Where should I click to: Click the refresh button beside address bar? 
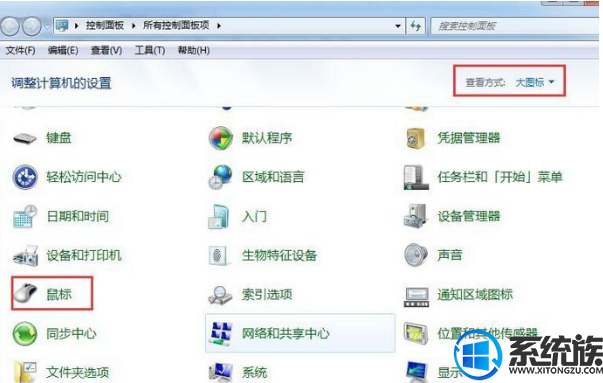[415, 26]
